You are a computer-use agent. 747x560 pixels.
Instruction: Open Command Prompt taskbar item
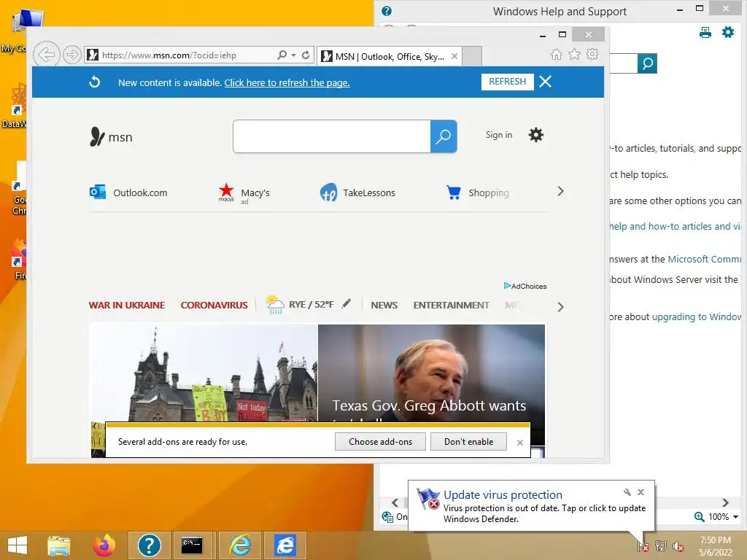tap(192, 545)
